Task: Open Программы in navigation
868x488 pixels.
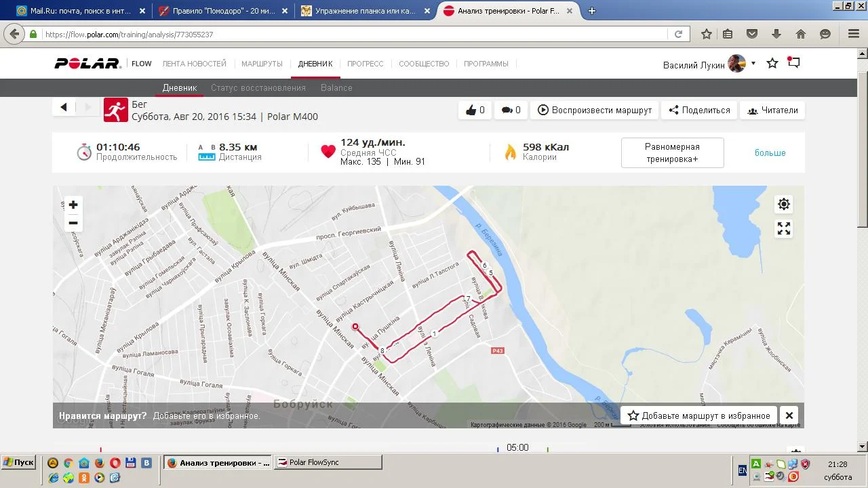Action: click(x=486, y=64)
